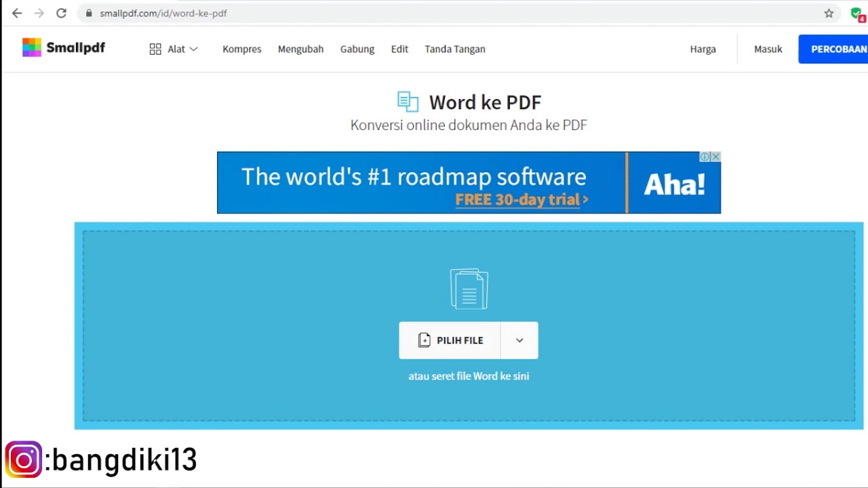Click the address bar URL smallpdf.com/id/word-ke-pdf
868x488 pixels.
point(163,14)
